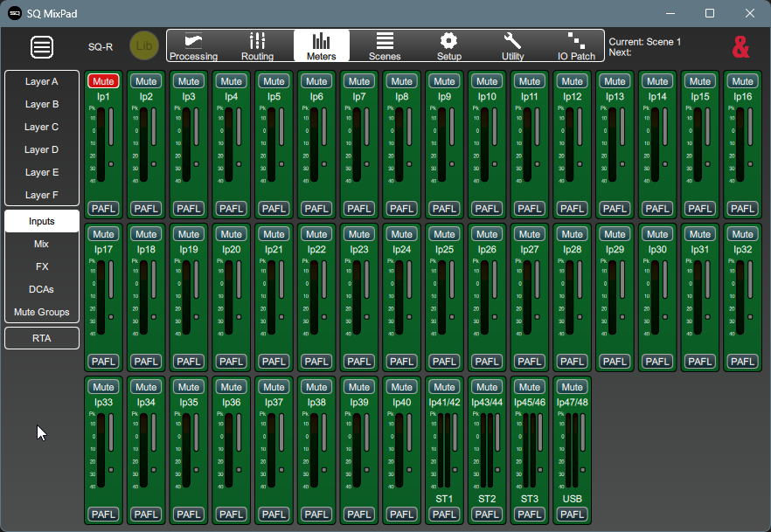Select the Ip10 channel label
Screen dimensions: 771x532
tap(487, 97)
